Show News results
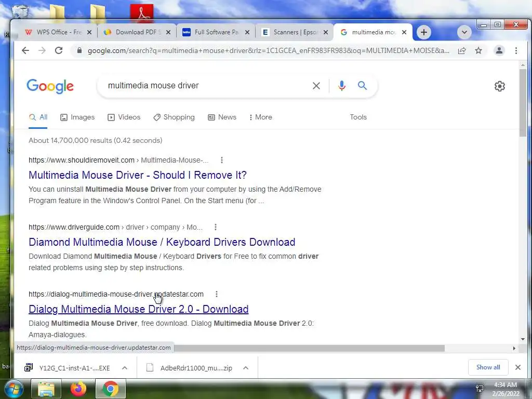 pos(222,117)
